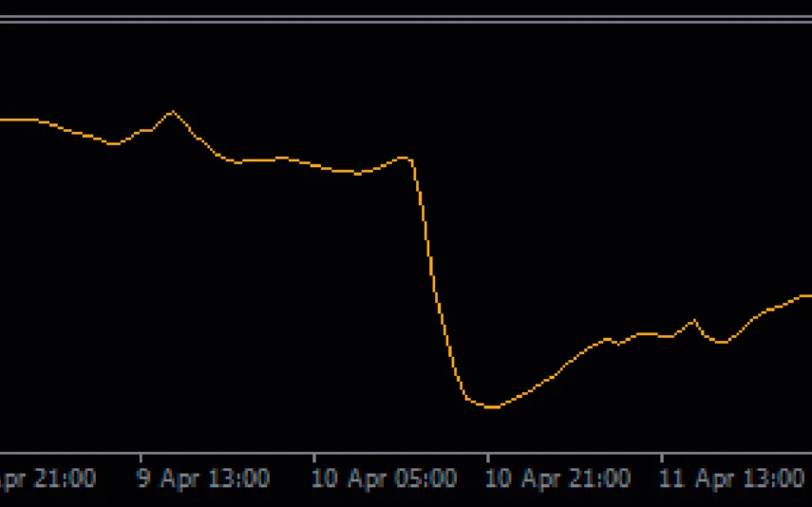
Task: Click the orange line's right end at chart edge
Action: click(807, 295)
